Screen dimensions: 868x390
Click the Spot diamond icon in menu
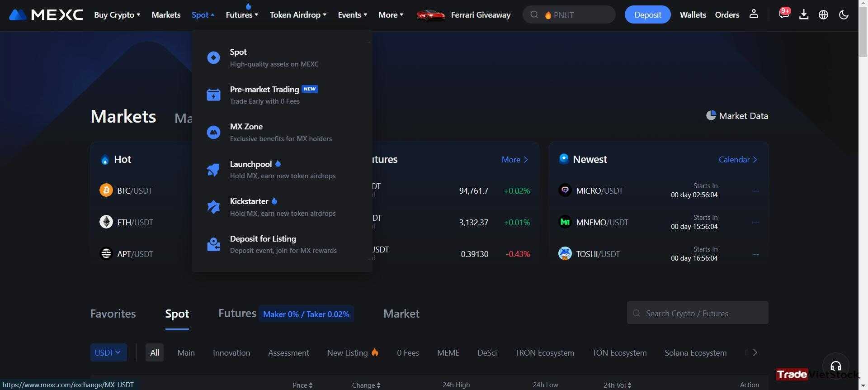pyautogui.click(x=213, y=58)
